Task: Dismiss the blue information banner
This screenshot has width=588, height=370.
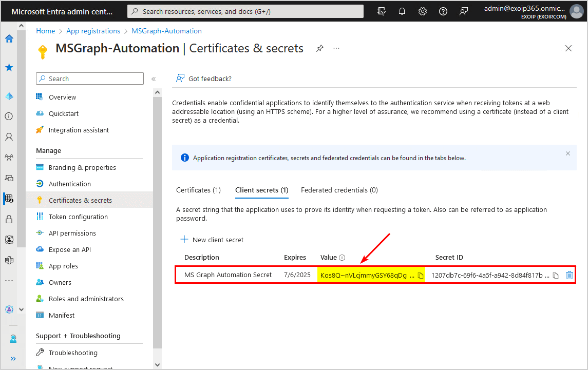Action: click(568, 153)
